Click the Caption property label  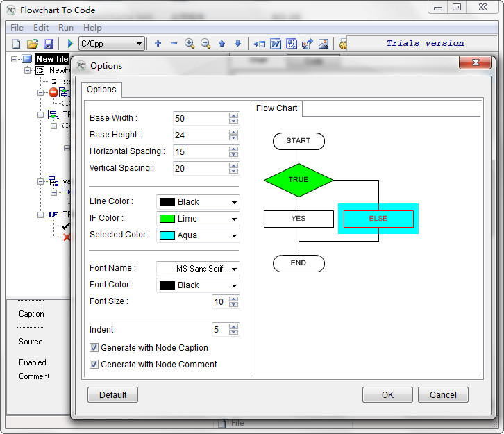coord(31,314)
